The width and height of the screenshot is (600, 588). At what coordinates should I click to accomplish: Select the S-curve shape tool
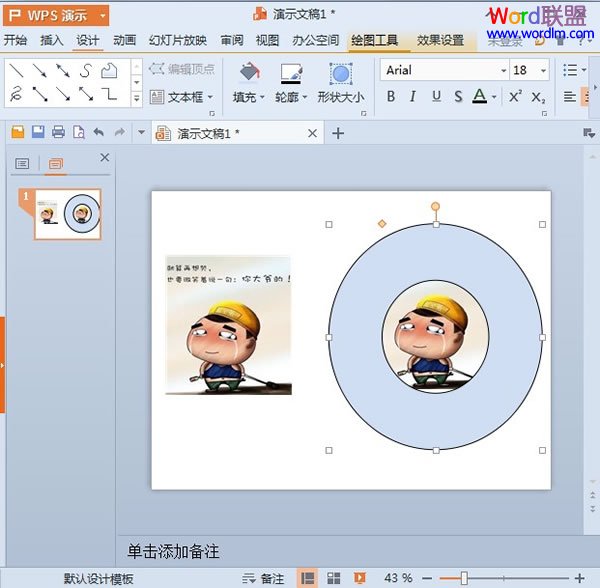pos(86,71)
